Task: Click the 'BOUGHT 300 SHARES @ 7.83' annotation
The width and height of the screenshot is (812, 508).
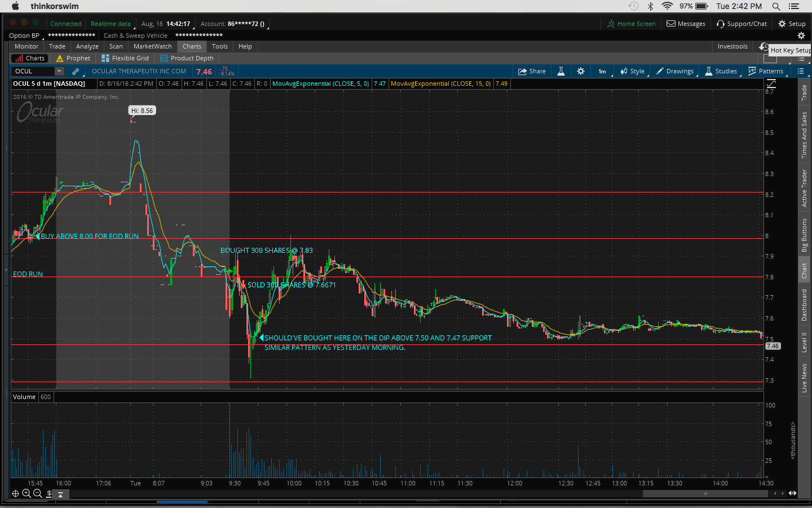Action: pyautogui.click(x=267, y=251)
